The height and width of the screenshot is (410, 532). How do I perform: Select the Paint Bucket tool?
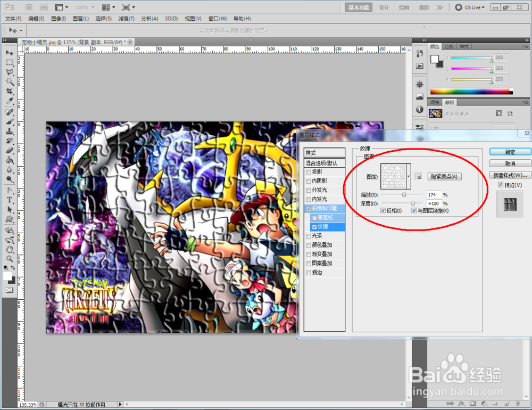click(x=10, y=160)
